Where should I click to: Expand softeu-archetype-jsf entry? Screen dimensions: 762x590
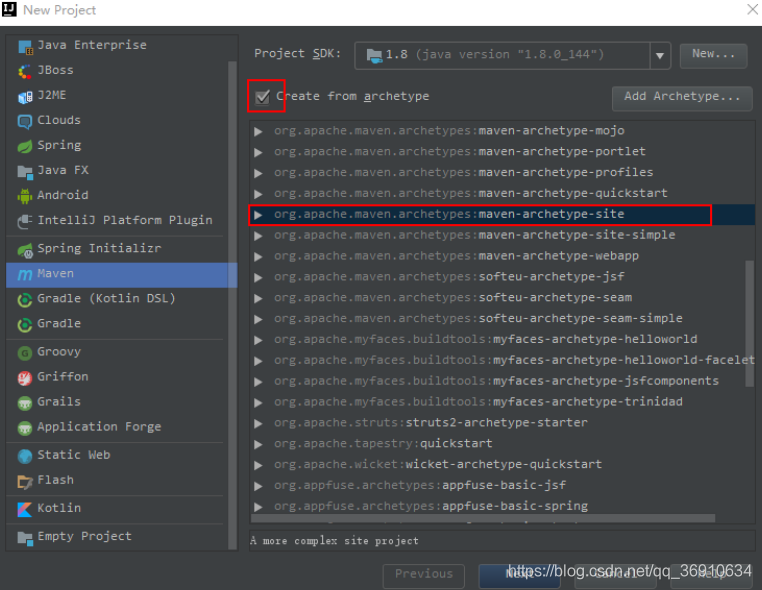pos(259,278)
